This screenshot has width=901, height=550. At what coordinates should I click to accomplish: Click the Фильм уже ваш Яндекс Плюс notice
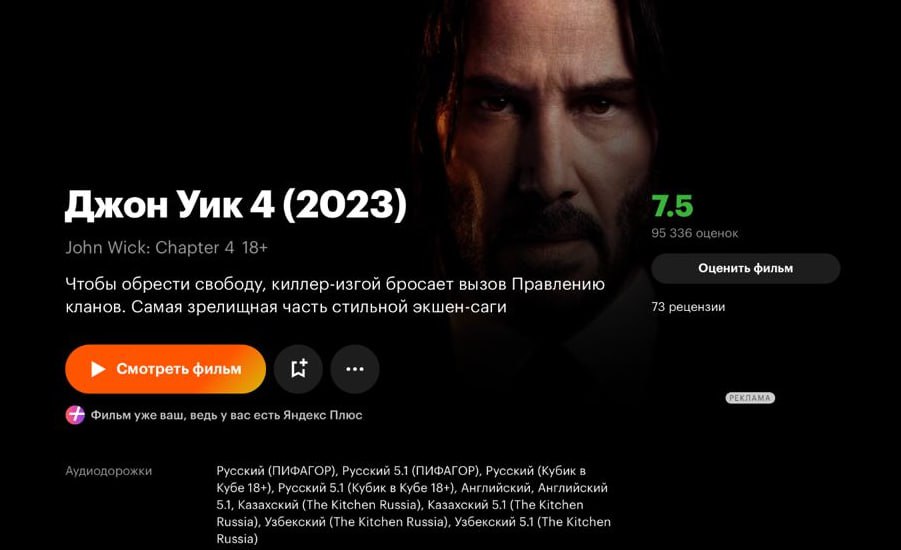pyautogui.click(x=226, y=415)
